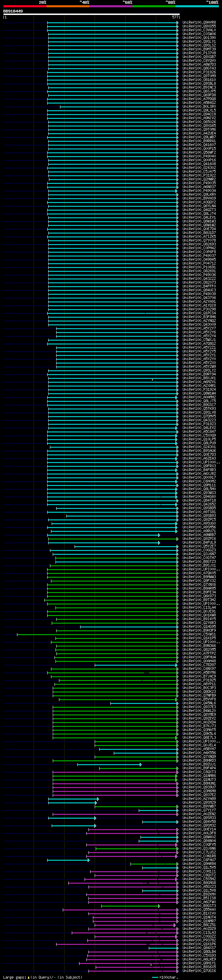This screenshot has height=980, width=222.
Task: Select hit UniRef100_Q5Y2E7
Action: [x=199, y=546]
